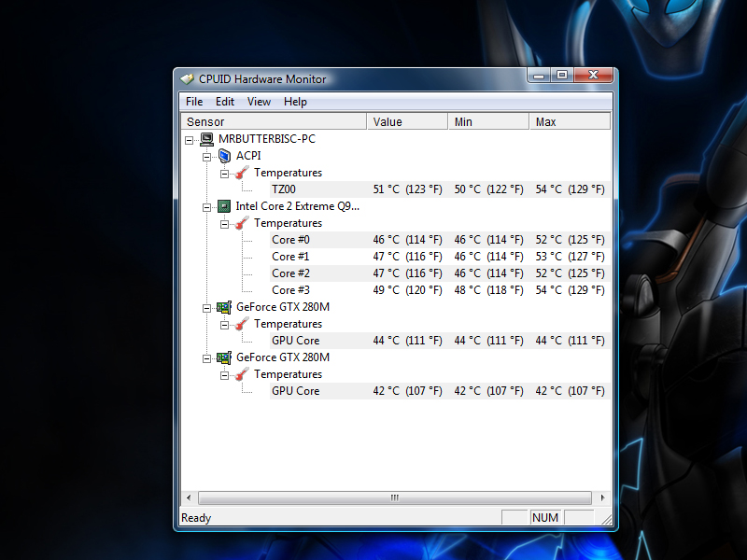
Task: Click the Max column header
Action: tap(570, 122)
